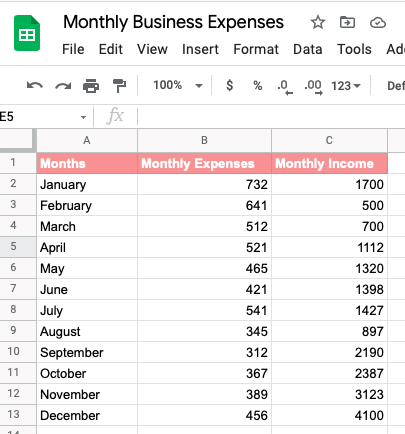Select row 1 header
Viewport: 405px width, 434px height.
(x=18, y=163)
